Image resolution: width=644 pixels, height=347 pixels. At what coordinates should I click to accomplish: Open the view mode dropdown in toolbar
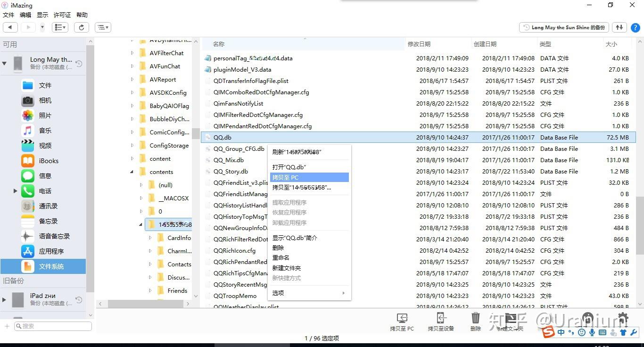60,27
